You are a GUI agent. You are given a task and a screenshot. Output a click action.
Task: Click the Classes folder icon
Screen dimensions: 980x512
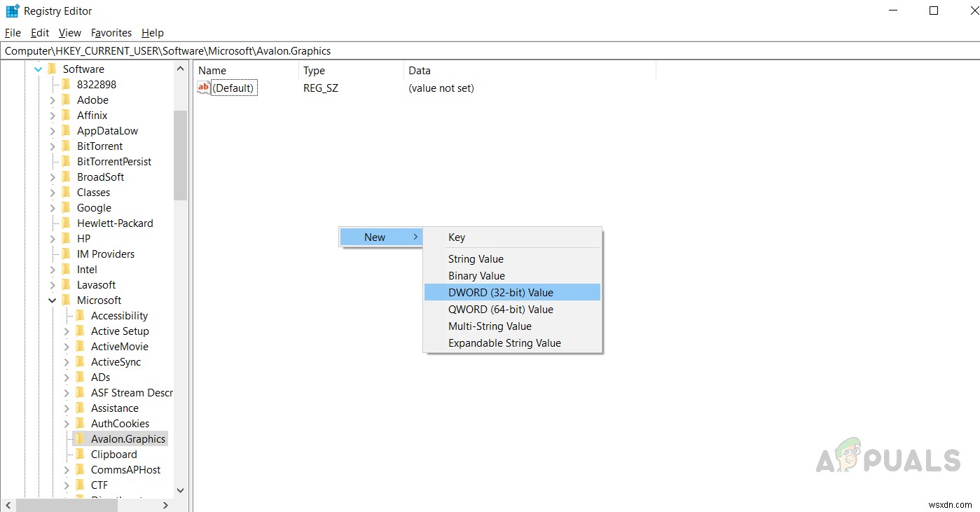coord(66,192)
